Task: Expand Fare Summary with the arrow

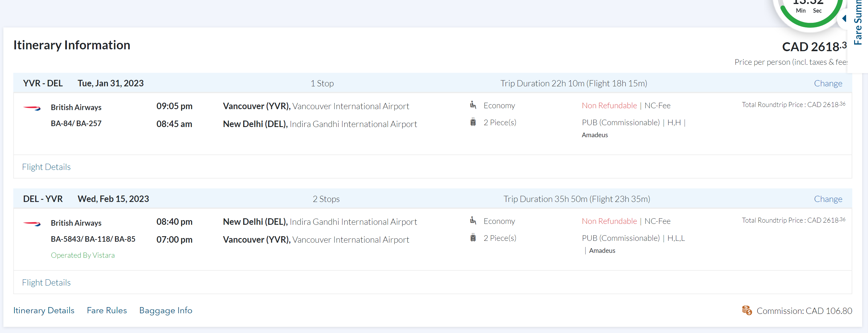Action: pyautogui.click(x=844, y=18)
